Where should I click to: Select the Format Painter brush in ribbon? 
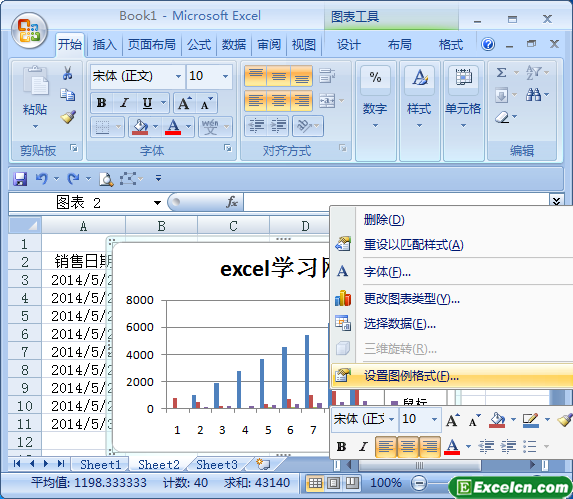pos(68,117)
